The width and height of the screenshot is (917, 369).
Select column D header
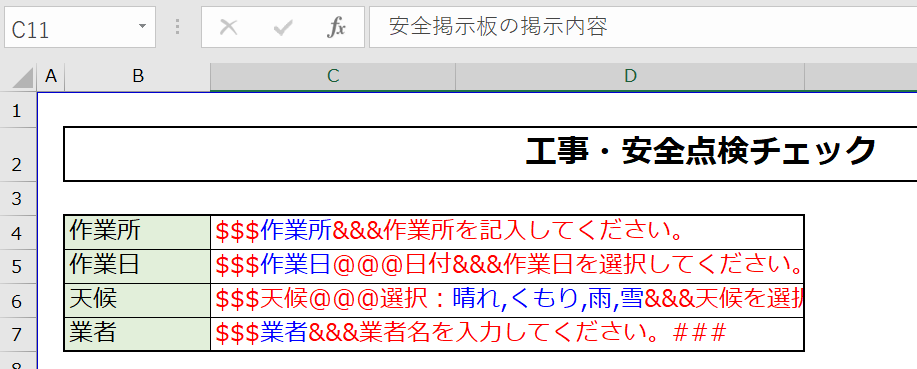630,77
